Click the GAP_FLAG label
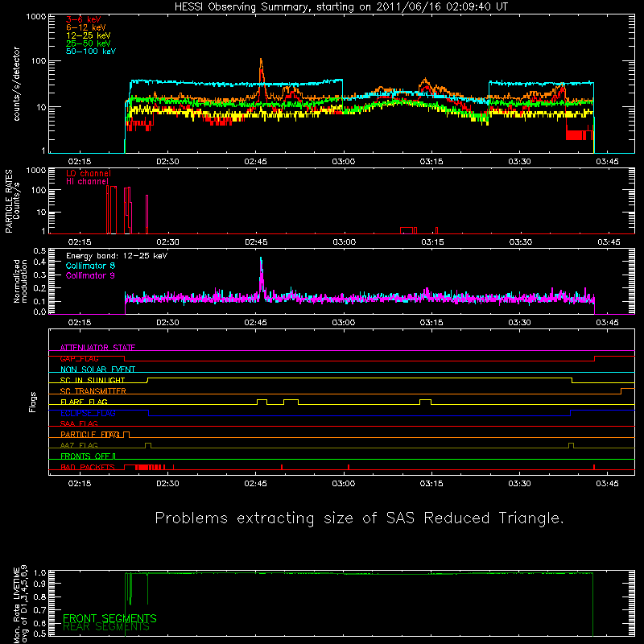The width and height of the screenshot is (644, 644). [x=79, y=358]
